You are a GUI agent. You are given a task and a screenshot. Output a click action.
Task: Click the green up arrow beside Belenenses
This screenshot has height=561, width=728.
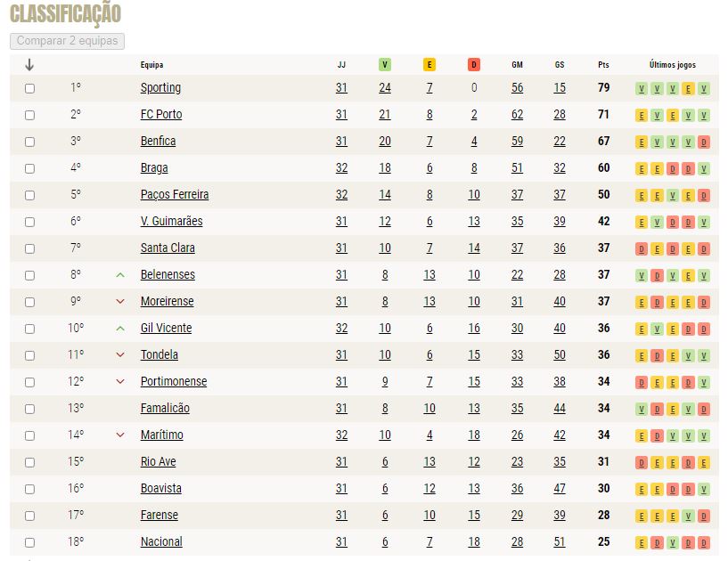(x=120, y=274)
